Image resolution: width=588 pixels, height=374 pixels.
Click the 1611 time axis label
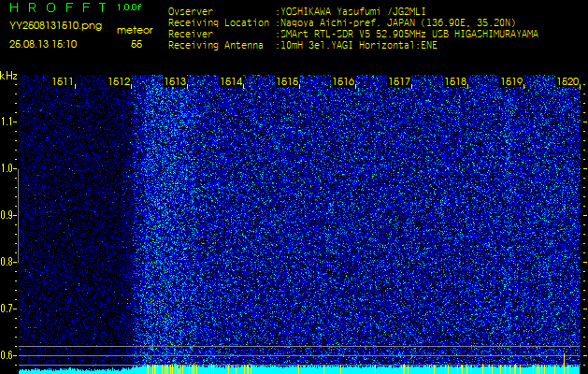tap(63, 81)
